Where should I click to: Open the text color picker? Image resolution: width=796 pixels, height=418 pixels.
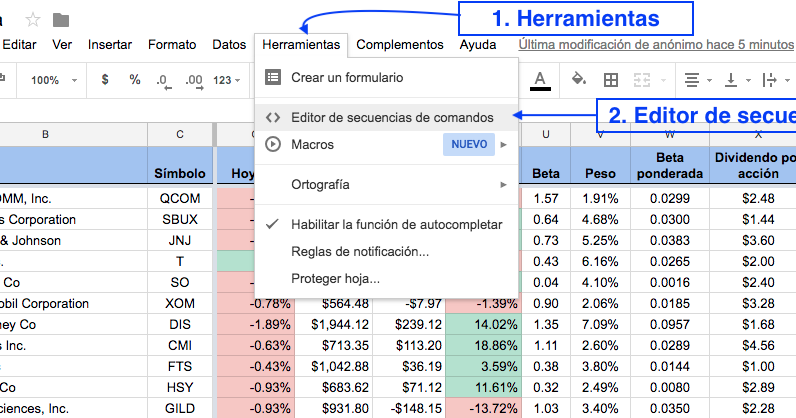(x=540, y=80)
